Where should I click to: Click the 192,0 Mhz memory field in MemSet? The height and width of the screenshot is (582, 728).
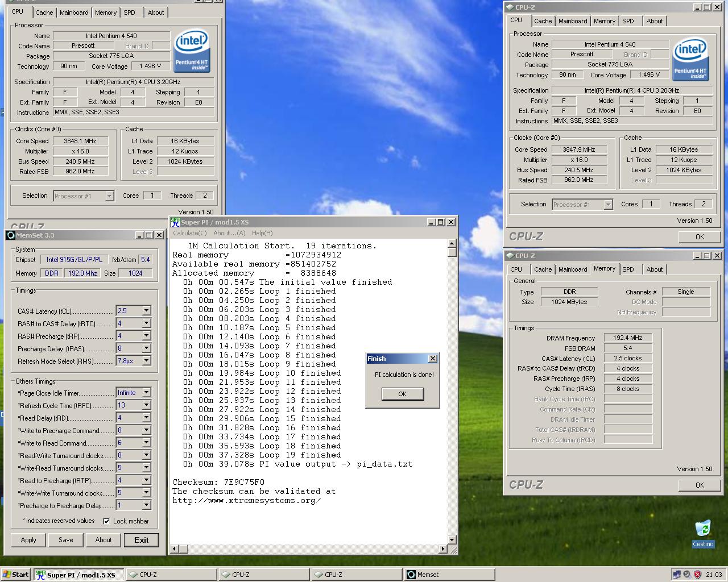83,273
